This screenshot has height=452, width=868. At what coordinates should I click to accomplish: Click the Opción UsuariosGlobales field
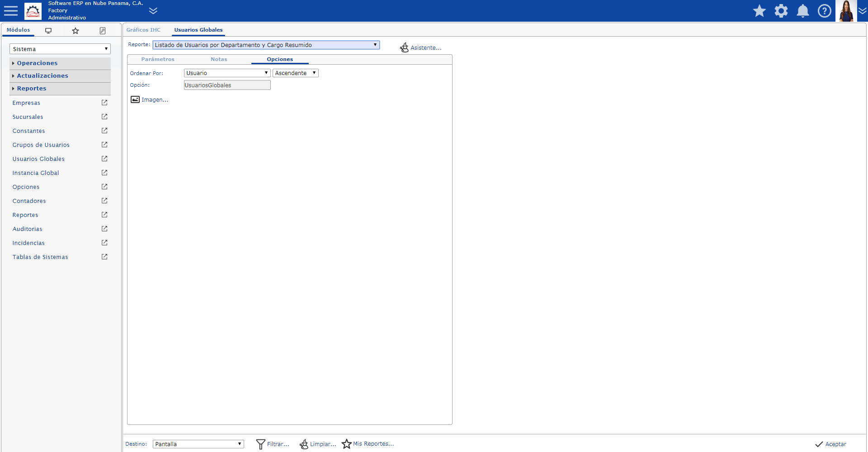[227, 85]
